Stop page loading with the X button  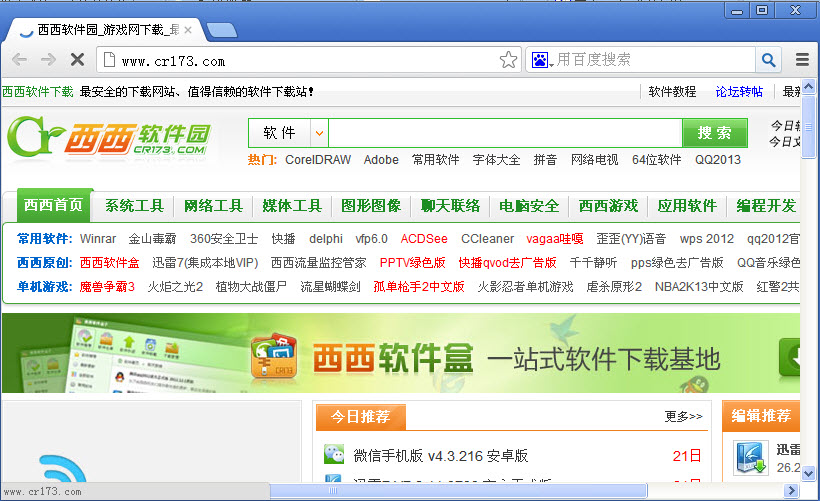click(x=77, y=60)
